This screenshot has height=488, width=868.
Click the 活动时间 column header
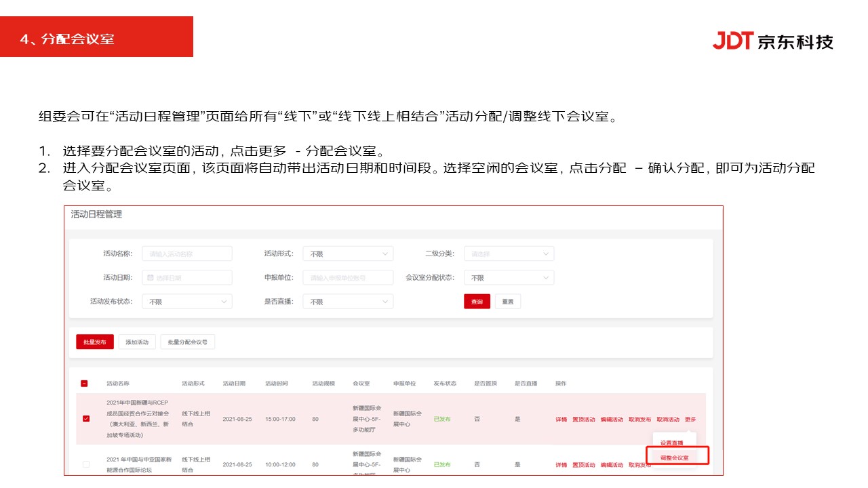[276, 384]
